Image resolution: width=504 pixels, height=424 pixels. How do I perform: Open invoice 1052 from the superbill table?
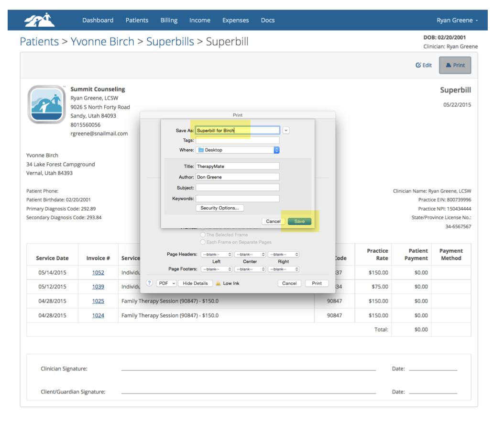(99, 273)
